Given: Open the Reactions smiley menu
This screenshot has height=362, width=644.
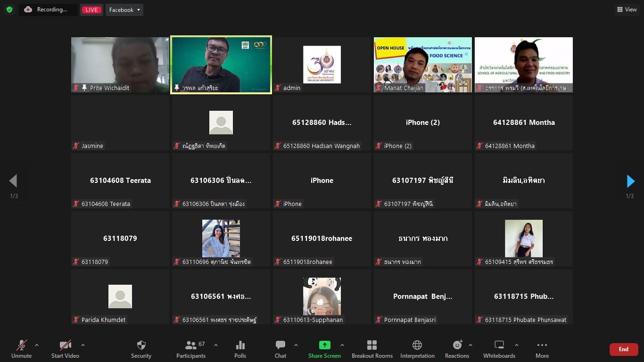Looking at the screenshot, I should click(457, 349).
